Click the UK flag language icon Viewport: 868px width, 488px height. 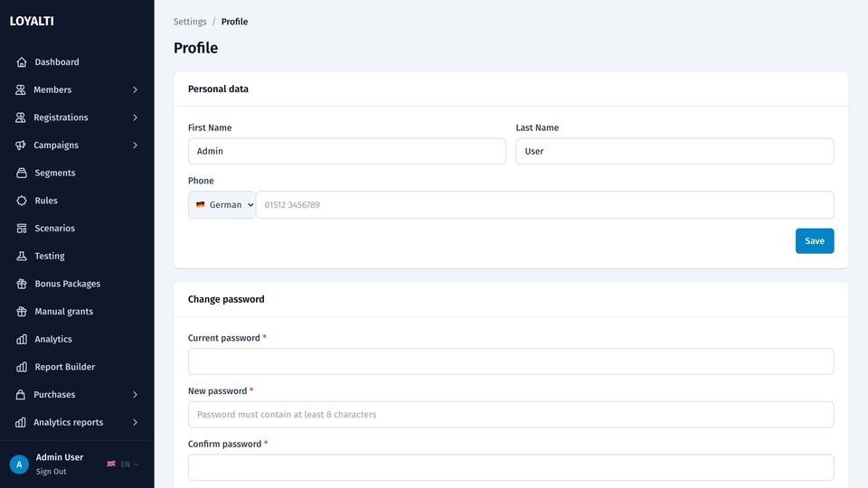[x=111, y=464]
